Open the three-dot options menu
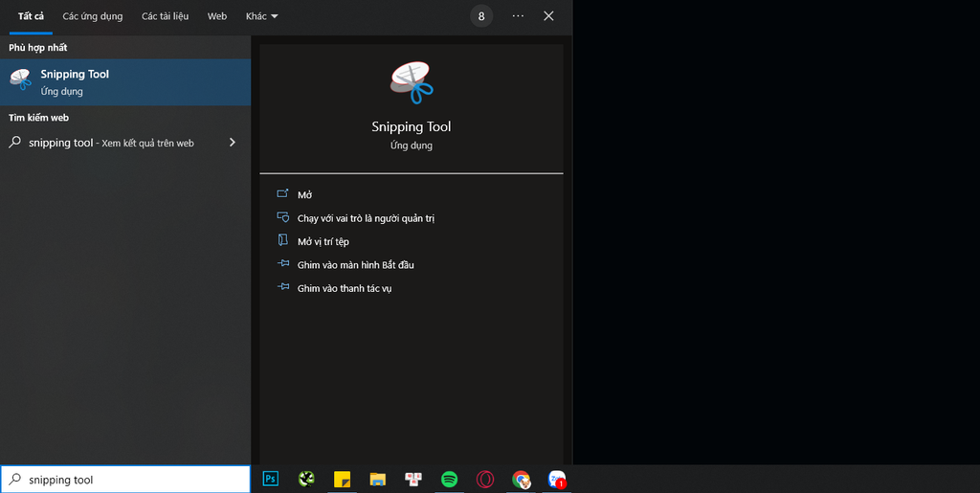 518,16
